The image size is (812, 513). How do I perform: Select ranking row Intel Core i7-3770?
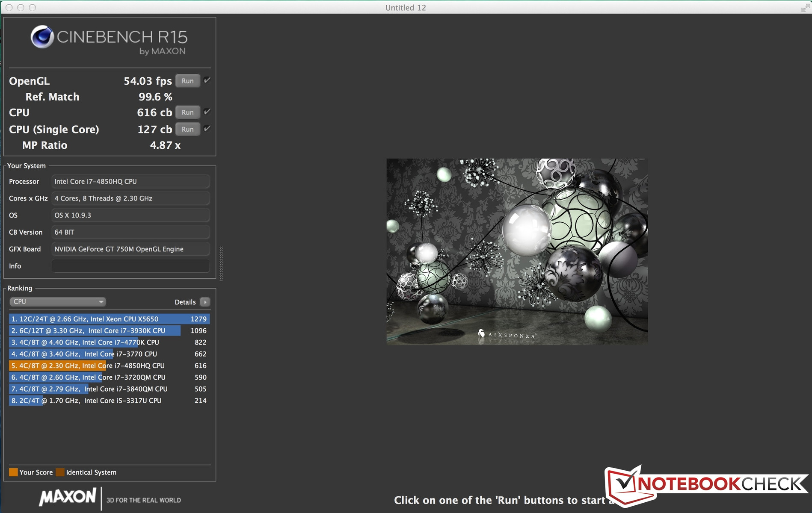tap(109, 354)
